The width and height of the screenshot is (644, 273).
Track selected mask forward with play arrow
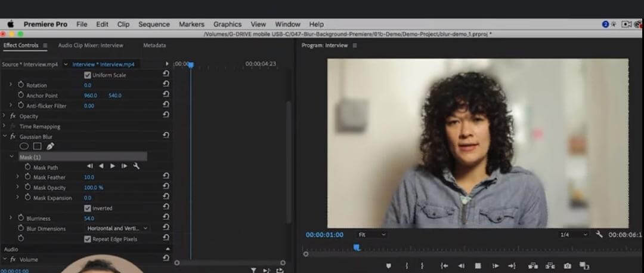point(113,166)
